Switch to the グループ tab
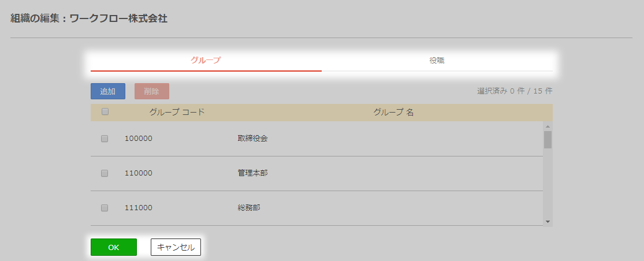 click(206, 61)
